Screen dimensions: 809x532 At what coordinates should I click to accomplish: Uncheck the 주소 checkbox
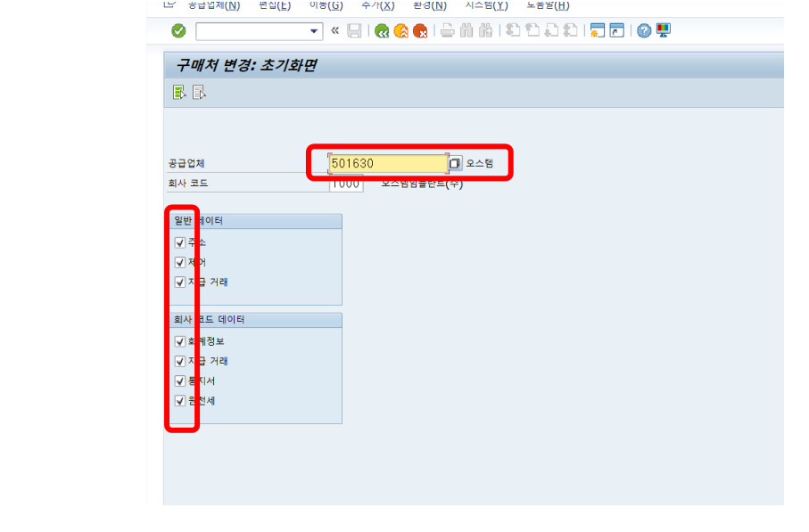180,242
